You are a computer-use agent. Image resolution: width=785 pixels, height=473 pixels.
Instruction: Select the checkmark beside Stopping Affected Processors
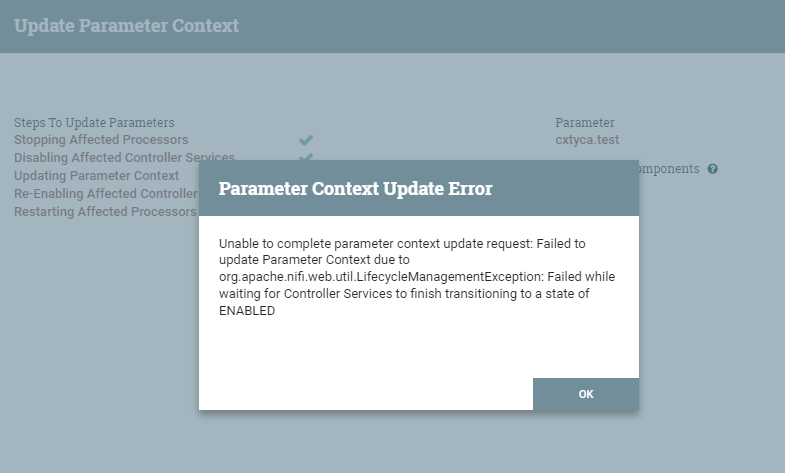coord(306,140)
